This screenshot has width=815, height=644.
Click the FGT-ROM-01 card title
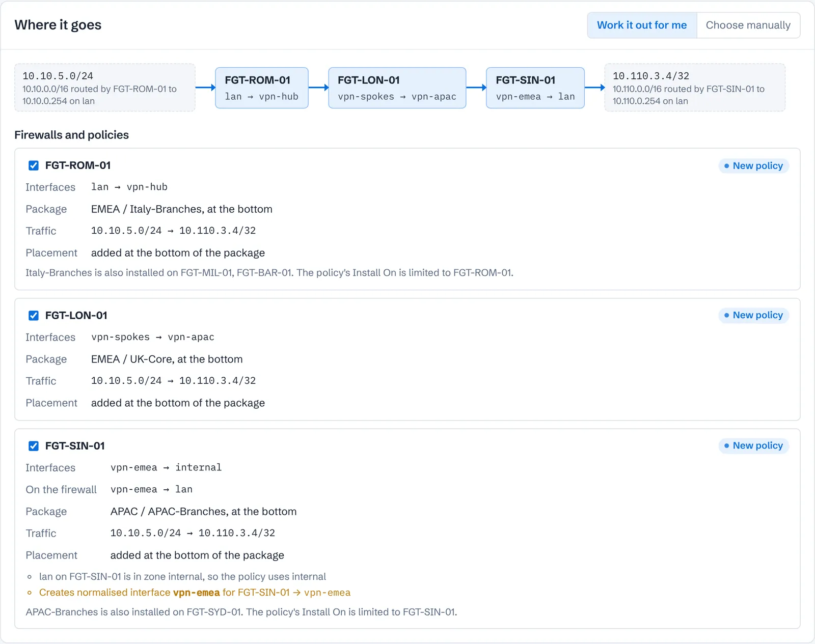coord(78,165)
